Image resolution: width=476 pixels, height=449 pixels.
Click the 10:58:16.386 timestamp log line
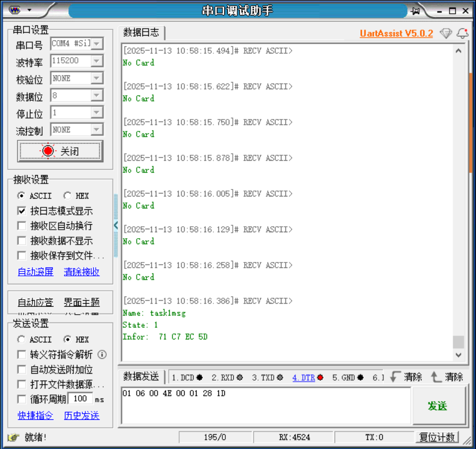point(207,301)
